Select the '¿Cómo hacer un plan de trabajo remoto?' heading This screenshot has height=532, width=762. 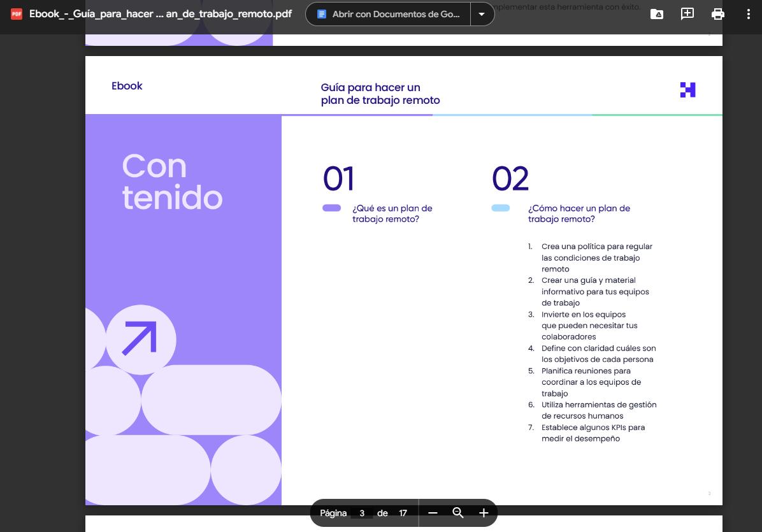579,213
